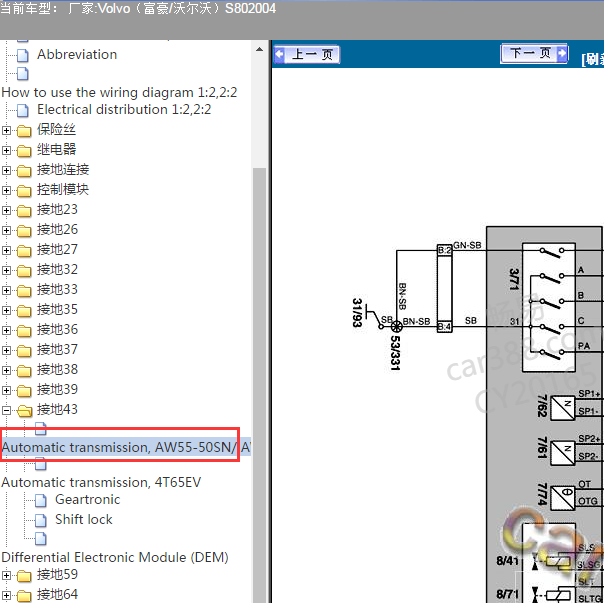Click the tree panel vertical scrollbar thumb
Image resolution: width=604 pixels, height=603 pixels.
click(x=259, y=385)
